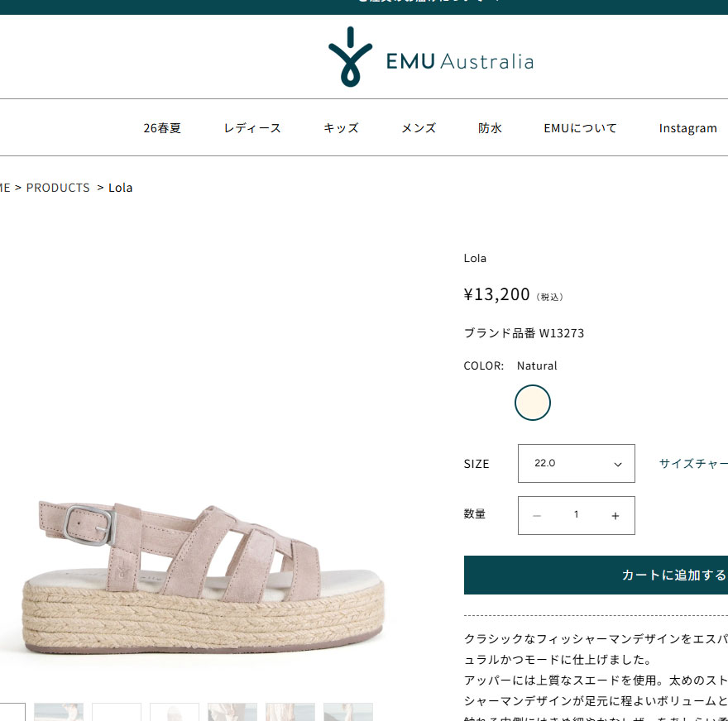Open the レディース menu
The image size is (728, 721).
coord(252,128)
